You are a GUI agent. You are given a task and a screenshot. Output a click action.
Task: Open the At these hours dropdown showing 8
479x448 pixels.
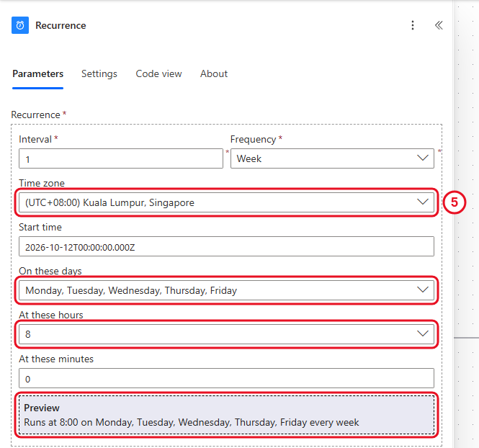[226, 334]
